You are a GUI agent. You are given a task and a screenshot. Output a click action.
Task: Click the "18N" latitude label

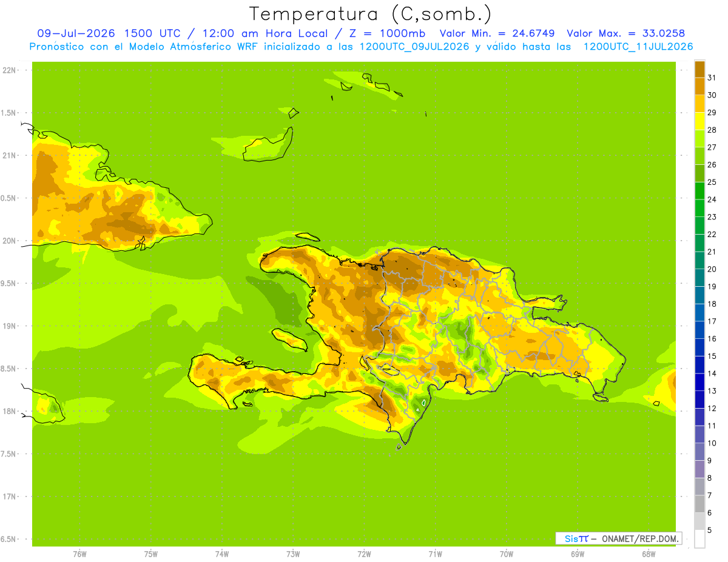pos(9,411)
